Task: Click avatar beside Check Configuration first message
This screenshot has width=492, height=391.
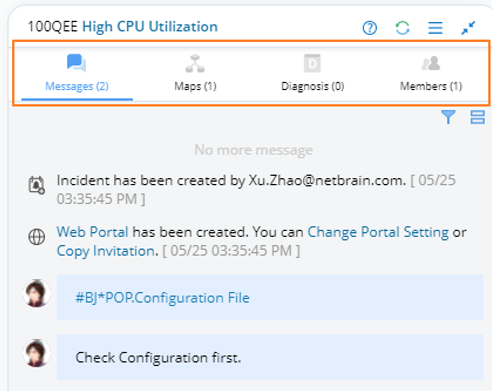Action: 37,353
